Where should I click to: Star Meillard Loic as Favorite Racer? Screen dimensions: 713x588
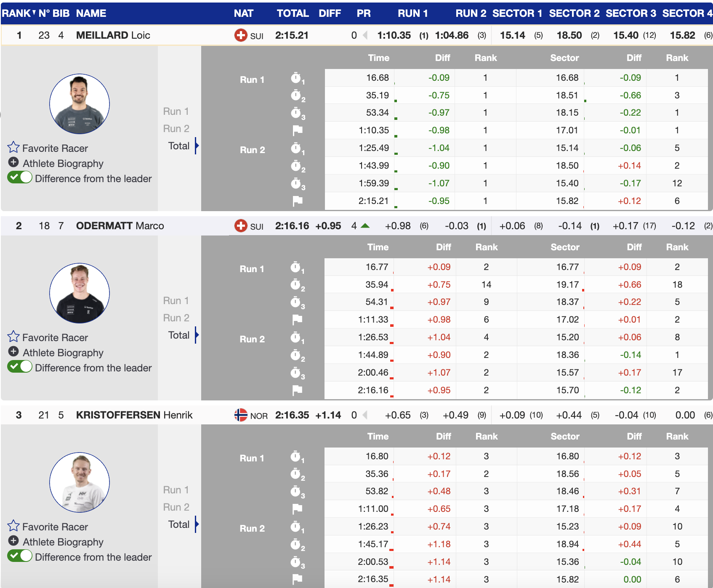point(13,148)
